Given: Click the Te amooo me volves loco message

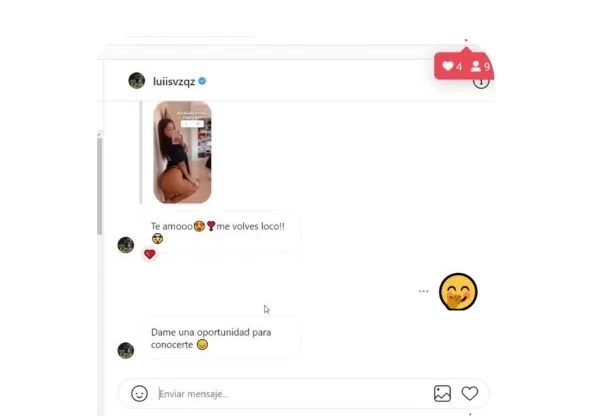Looking at the screenshot, I should point(219,232).
